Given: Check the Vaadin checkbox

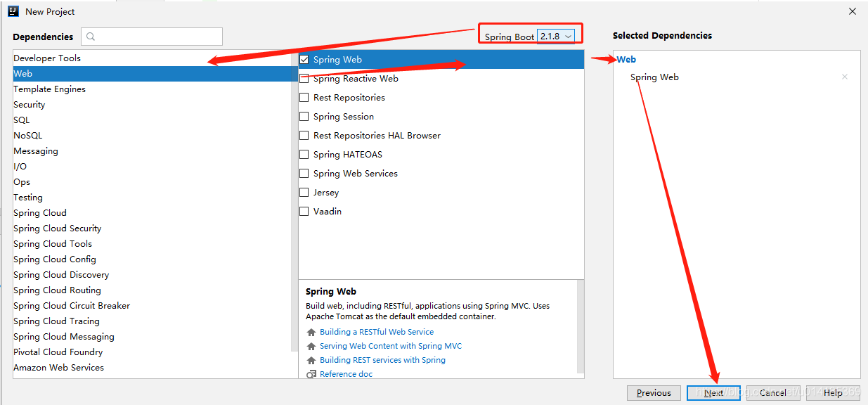Looking at the screenshot, I should [304, 212].
